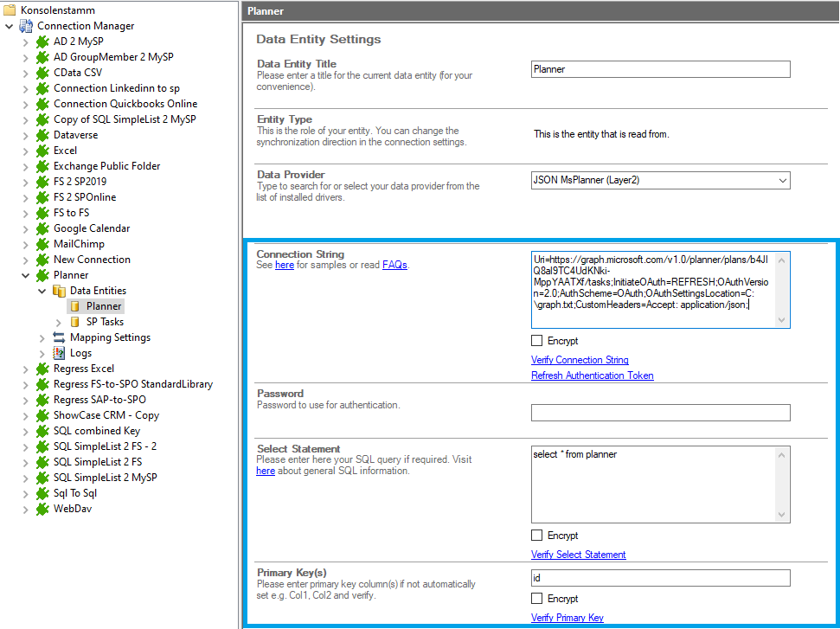Expand the Dataverse connection node
This screenshot has width=840, height=629.
tap(26, 135)
